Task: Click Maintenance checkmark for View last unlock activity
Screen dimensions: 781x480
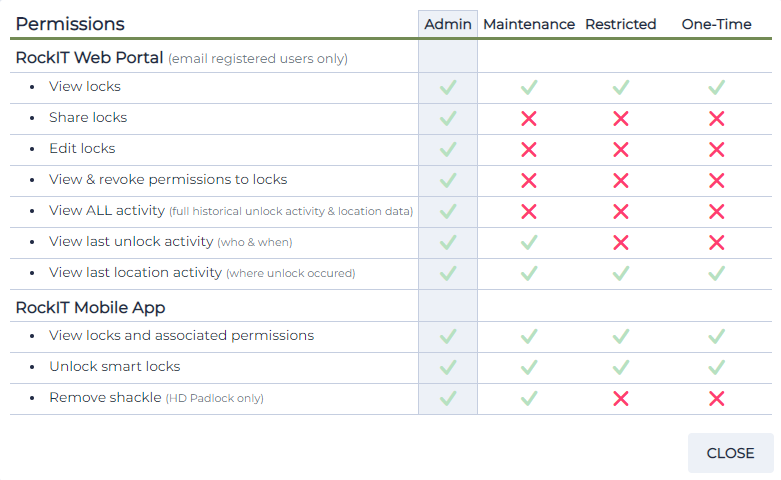Action: [529, 242]
